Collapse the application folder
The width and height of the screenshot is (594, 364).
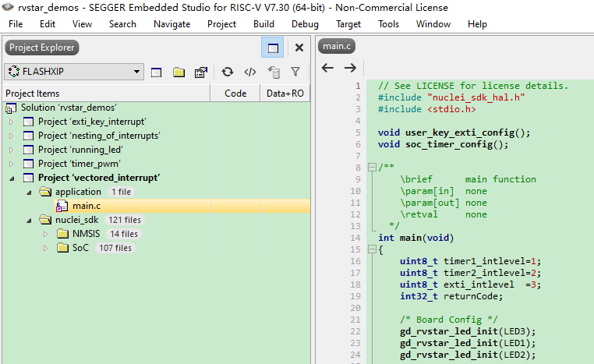click(29, 193)
